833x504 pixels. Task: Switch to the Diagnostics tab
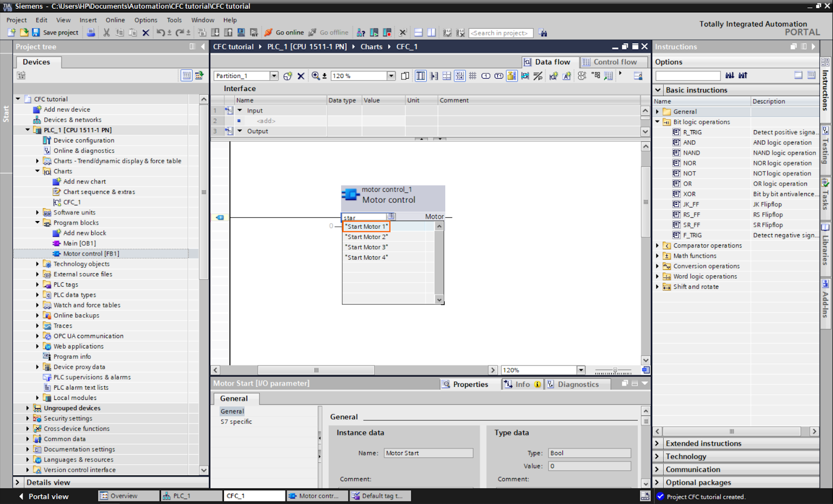[x=578, y=384]
